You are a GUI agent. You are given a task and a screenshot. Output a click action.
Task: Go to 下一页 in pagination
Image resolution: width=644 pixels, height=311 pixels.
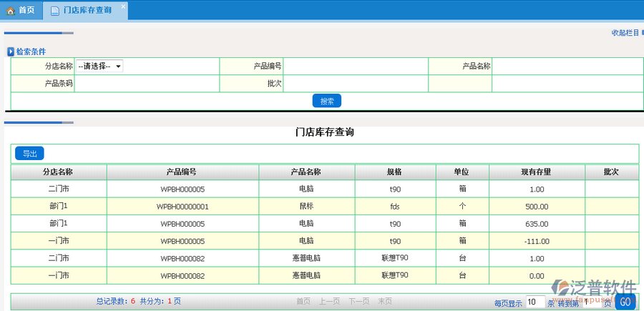tap(358, 302)
